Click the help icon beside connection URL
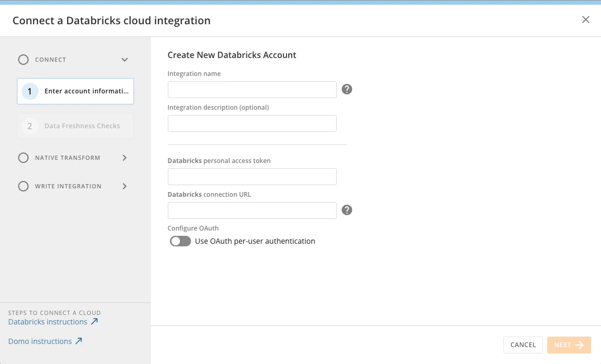Viewport: 601px width, 364px height. pos(347,210)
